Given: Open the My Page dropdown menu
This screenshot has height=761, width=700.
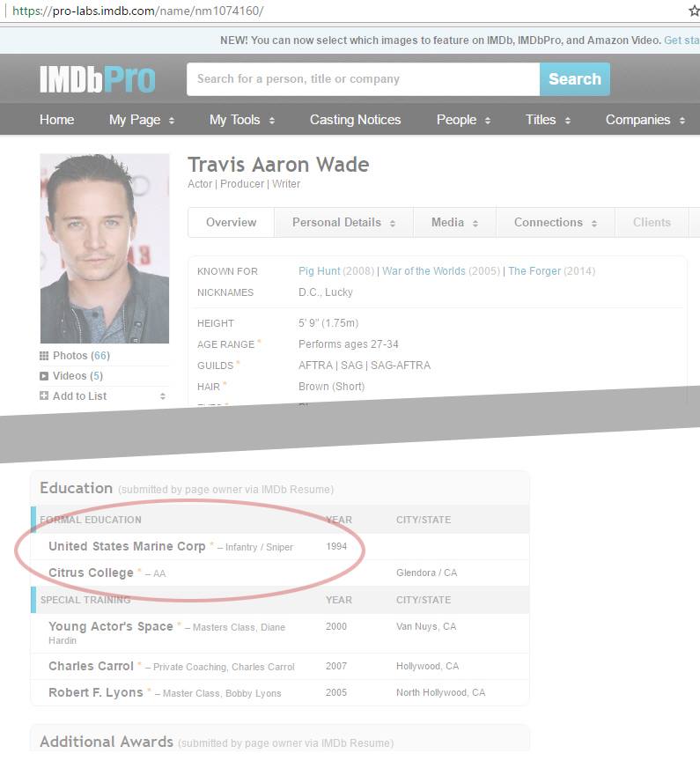Looking at the screenshot, I should pos(141,120).
